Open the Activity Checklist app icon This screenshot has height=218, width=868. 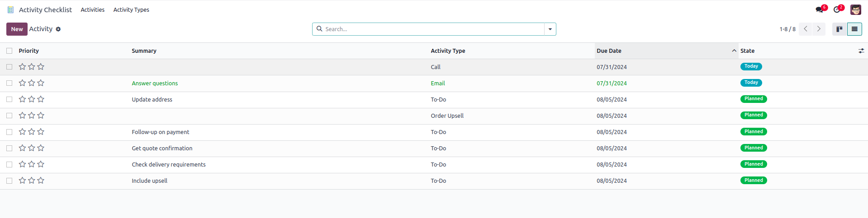pos(10,9)
